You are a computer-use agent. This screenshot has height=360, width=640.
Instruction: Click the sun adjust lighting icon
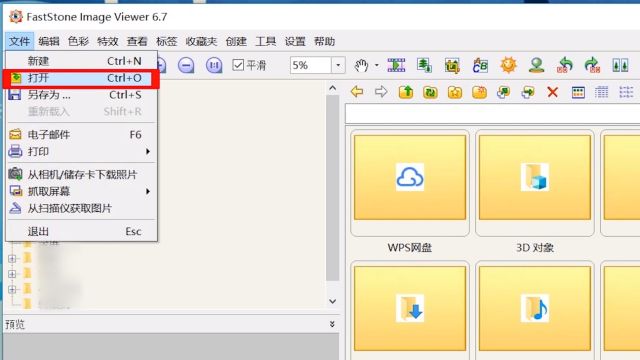pyautogui.click(x=508, y=65)
